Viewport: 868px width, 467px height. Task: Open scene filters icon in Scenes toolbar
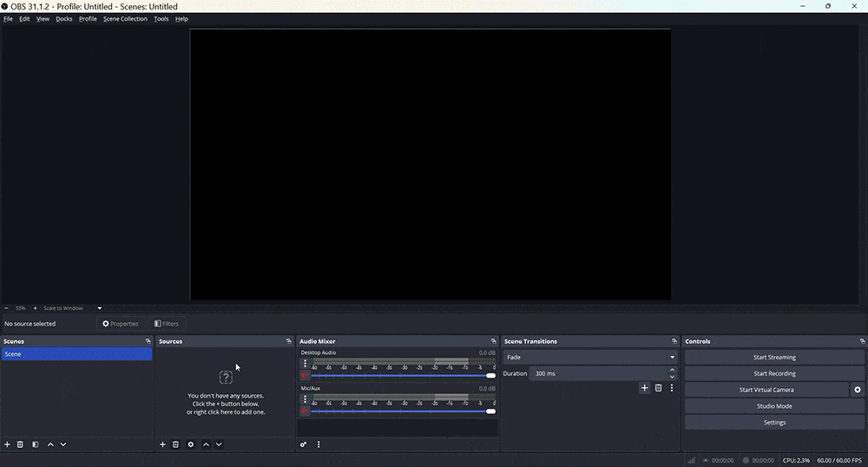point(36,444)
